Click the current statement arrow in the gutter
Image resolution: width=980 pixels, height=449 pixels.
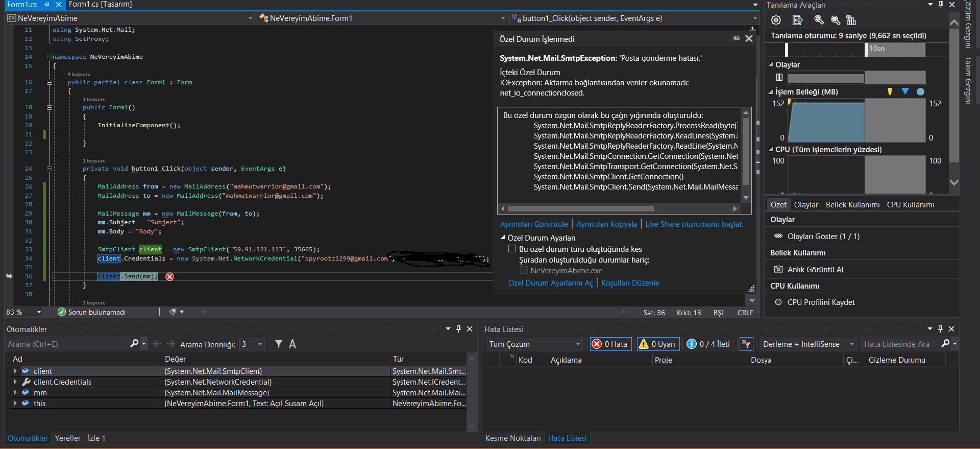9,276
